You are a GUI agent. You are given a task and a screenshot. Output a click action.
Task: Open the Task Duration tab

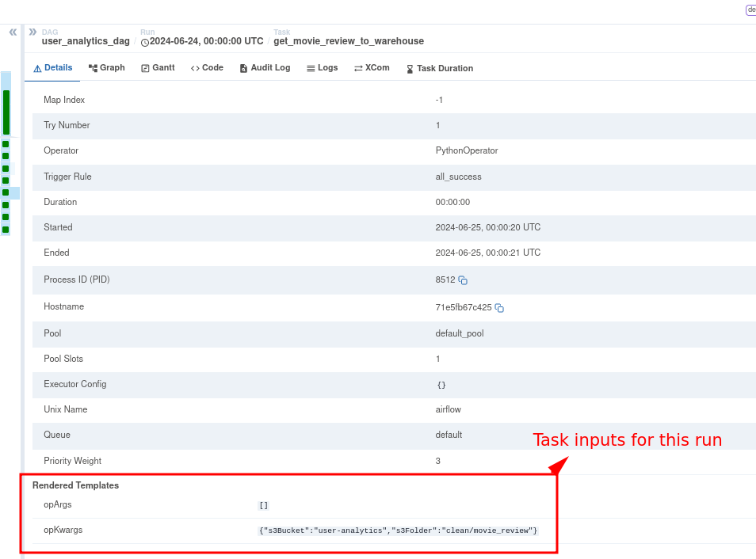click(439, 69)
